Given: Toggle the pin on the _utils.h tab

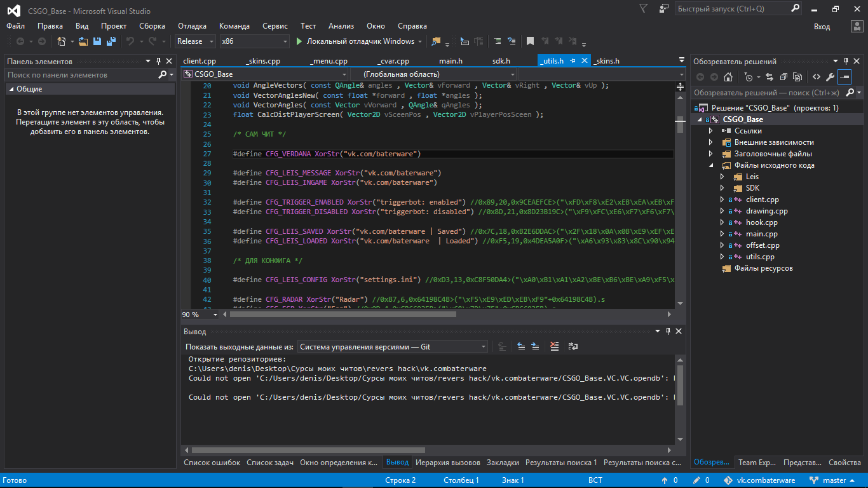Looking at the screenshot, I should (573, 61).
